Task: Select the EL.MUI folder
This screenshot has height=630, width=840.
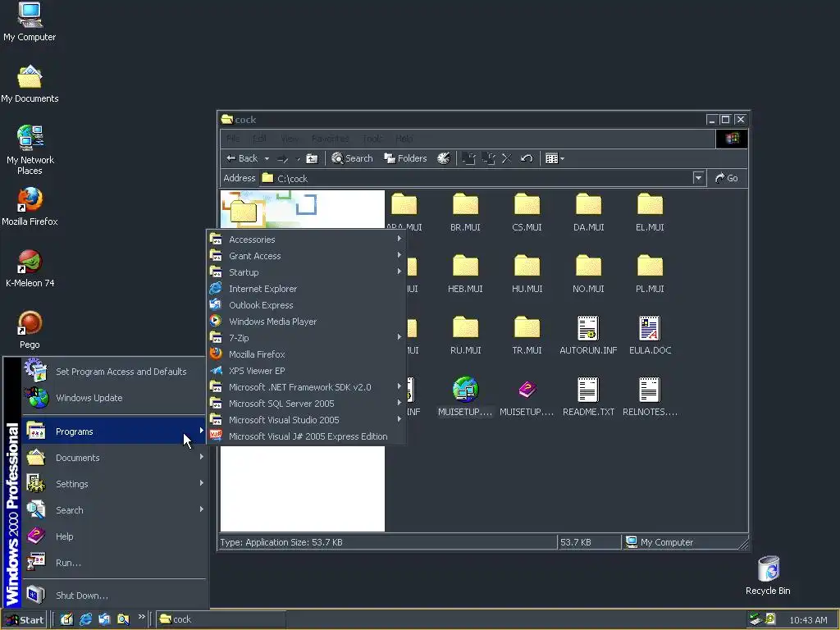Action: [x=650, y=212]
